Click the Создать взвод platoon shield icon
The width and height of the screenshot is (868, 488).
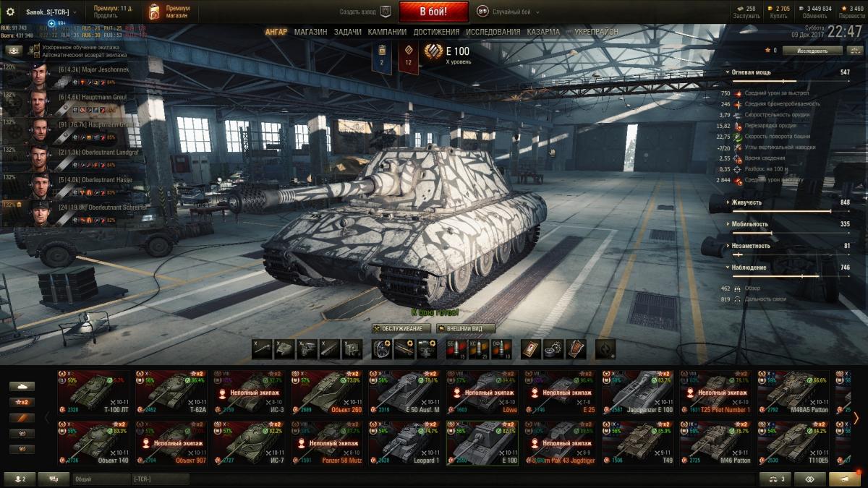pos(386,12)
